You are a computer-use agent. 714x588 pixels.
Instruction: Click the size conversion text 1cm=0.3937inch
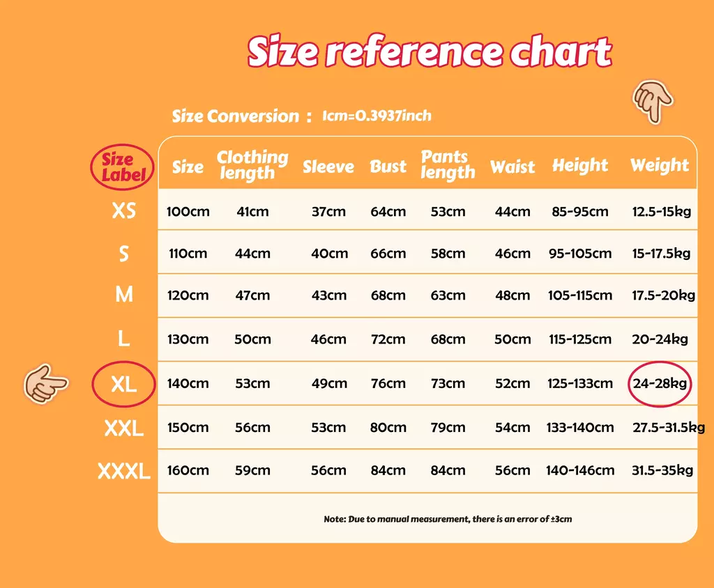(377, 116)
